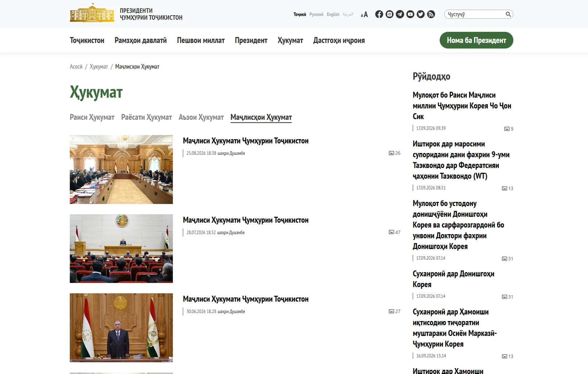Screen dimensions: 588x374
Task: Switch to the Раёсати Ҳукумат tab
Action: pos(146,117)
